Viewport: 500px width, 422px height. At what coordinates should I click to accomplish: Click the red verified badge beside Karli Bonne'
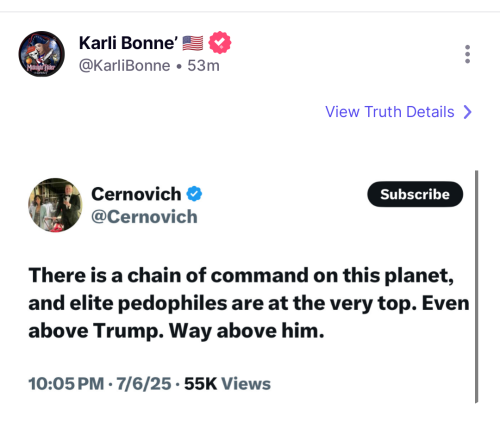pos(220,43)
